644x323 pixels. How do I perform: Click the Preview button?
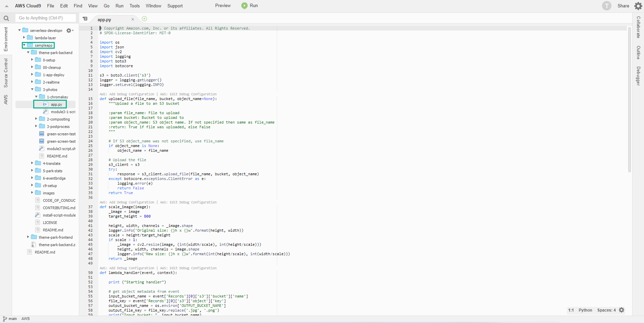click(223, 6)
